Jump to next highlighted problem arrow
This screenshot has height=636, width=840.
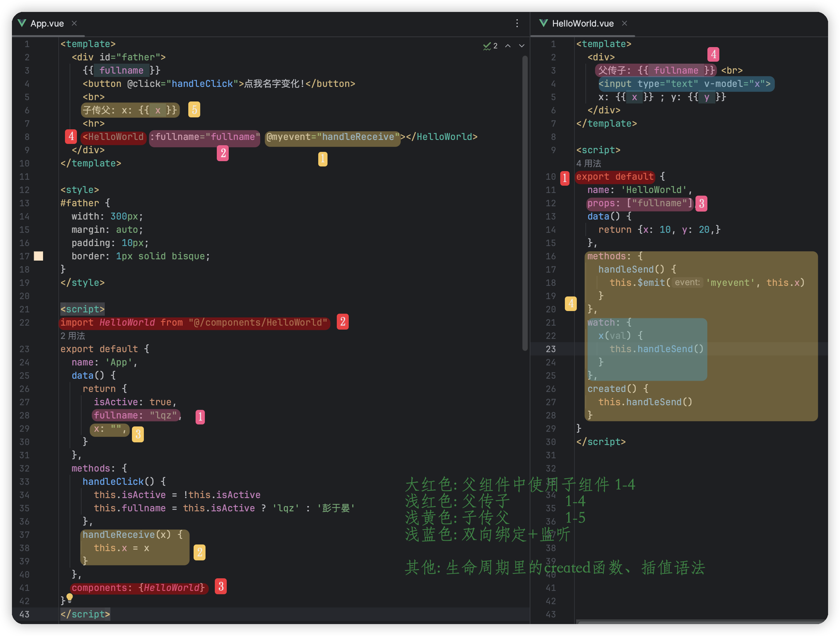[x=522, y=46]
